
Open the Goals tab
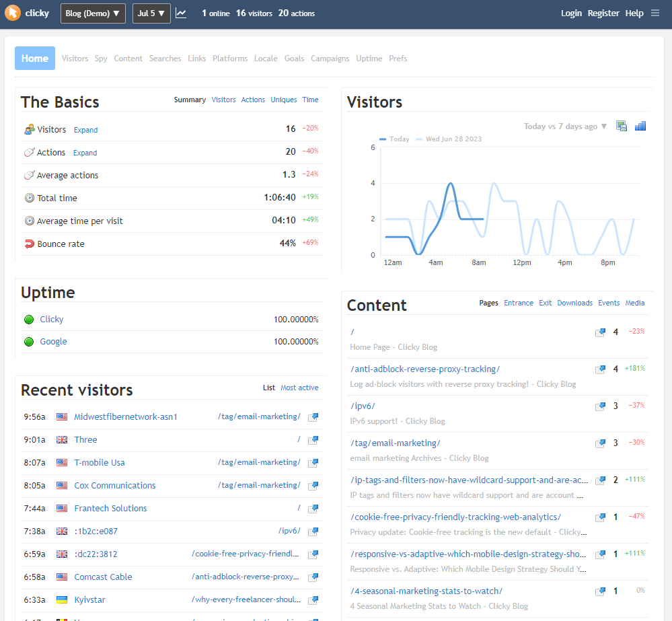click(294, 59)
